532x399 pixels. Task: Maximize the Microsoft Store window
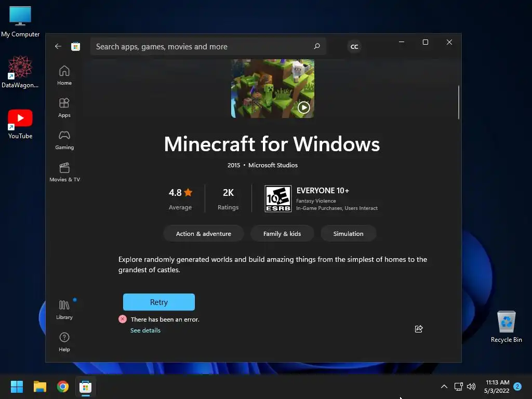[425, 42]
